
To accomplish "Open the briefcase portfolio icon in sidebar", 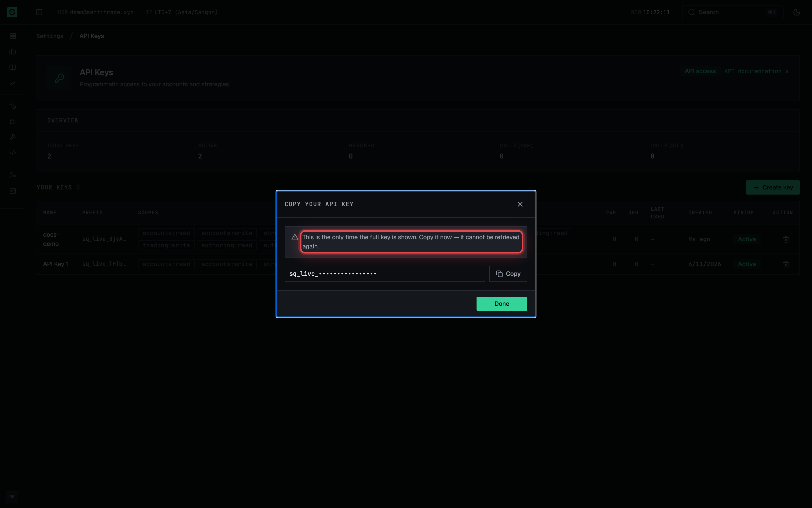I will click(13, 52).
